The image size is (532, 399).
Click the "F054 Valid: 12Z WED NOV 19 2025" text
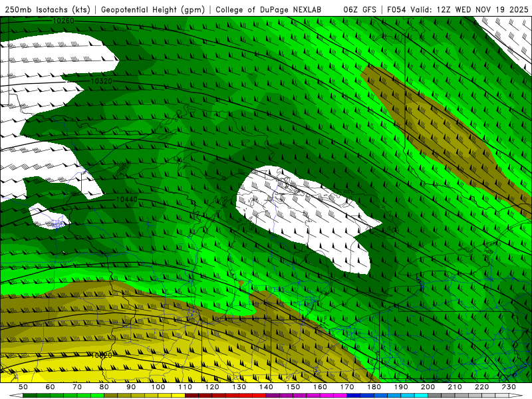pyautogui.click(x=458, y=10)
